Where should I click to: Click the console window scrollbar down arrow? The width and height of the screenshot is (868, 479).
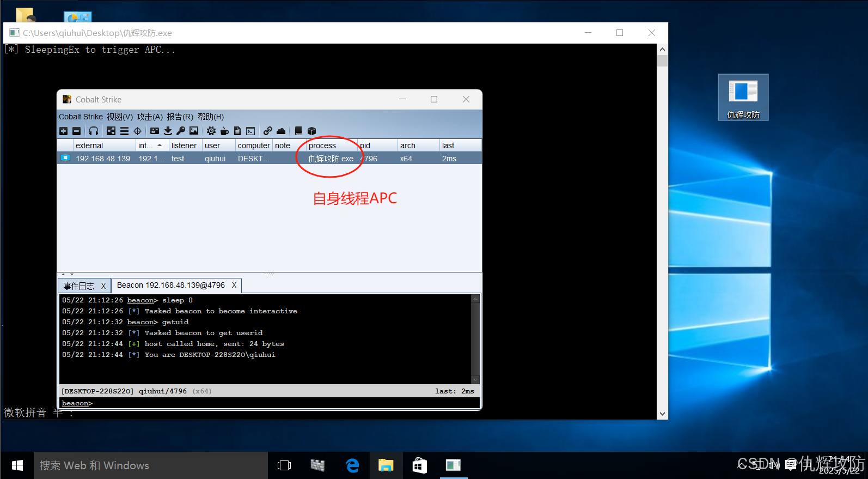662,414
